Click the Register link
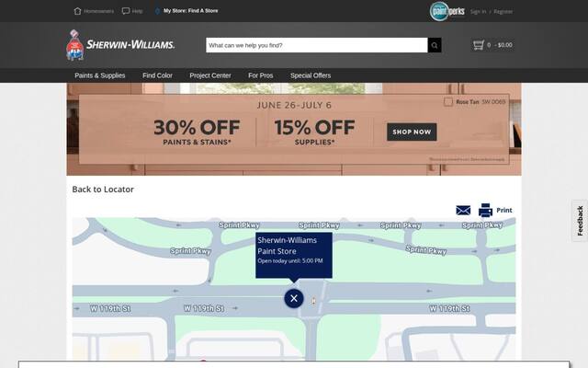 [503, 12]
